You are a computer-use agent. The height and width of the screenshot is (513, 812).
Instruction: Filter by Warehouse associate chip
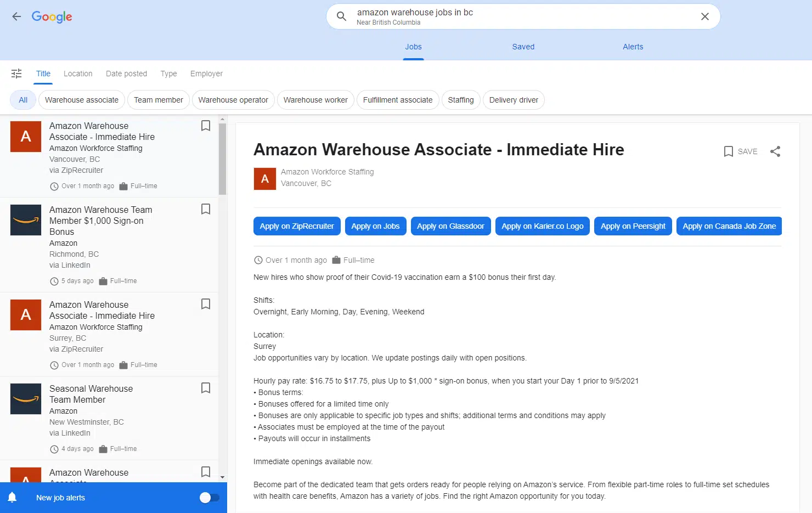coord(82,100)
